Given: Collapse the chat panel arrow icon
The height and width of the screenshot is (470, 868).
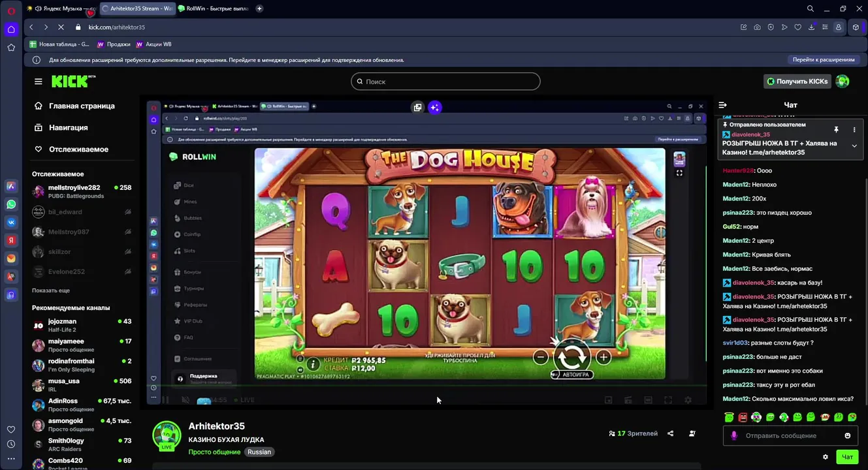Looking at the screenshot, I should point(723,105).
